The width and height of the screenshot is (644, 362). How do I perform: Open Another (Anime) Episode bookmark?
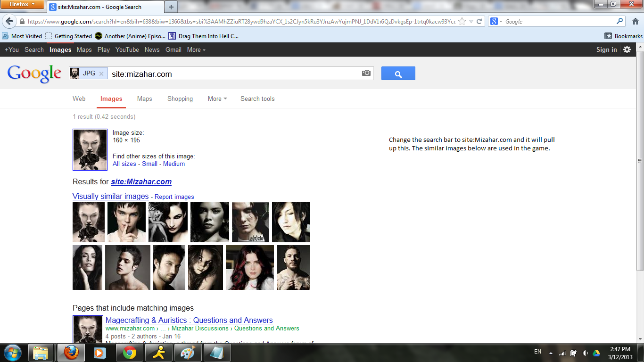[x=130, y=36]
